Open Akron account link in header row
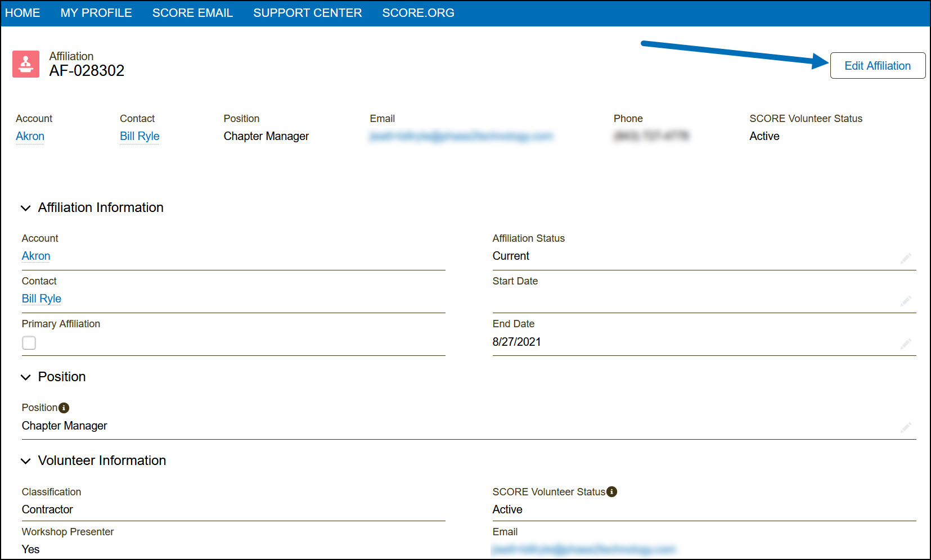 click(30, 136)
